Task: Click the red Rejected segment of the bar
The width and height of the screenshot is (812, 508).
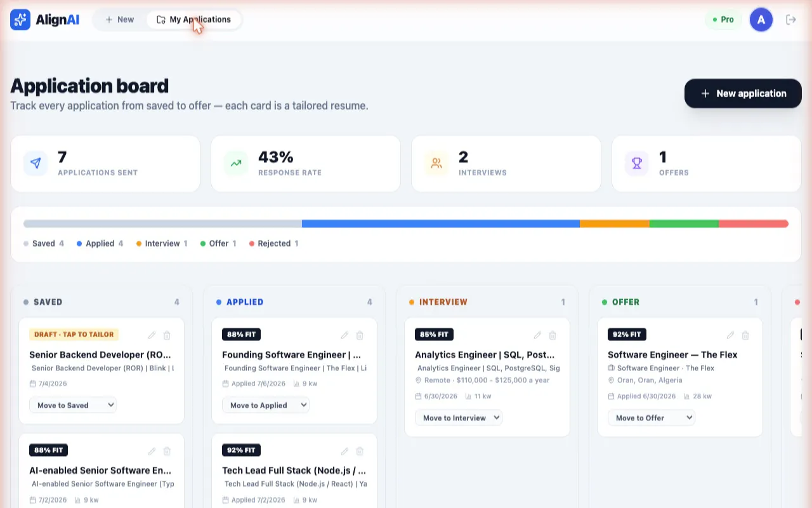Action: pos(754,224)
